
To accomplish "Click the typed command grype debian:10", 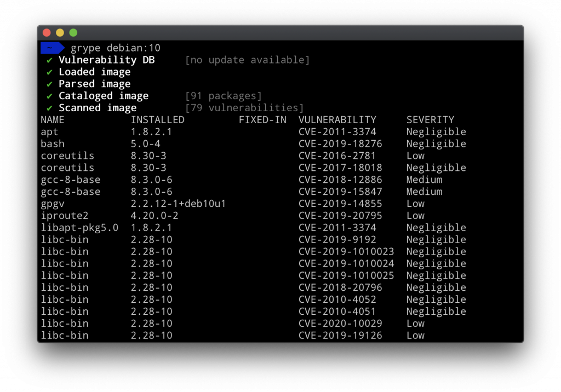I will point(115,48).
